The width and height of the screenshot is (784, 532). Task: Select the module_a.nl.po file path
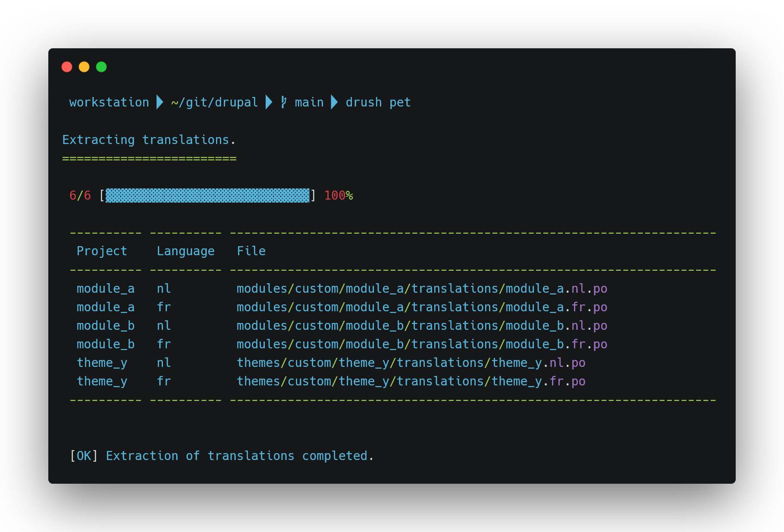click(421, 288)
